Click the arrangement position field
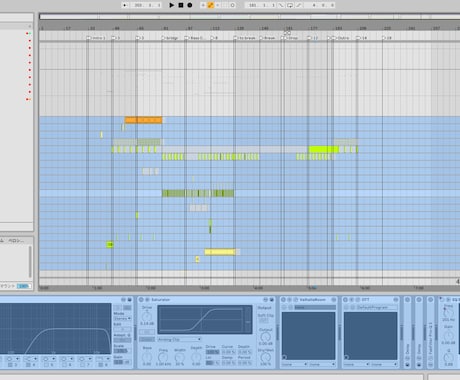This screenshot has height=380, width=460. click(x=147, y=5)
